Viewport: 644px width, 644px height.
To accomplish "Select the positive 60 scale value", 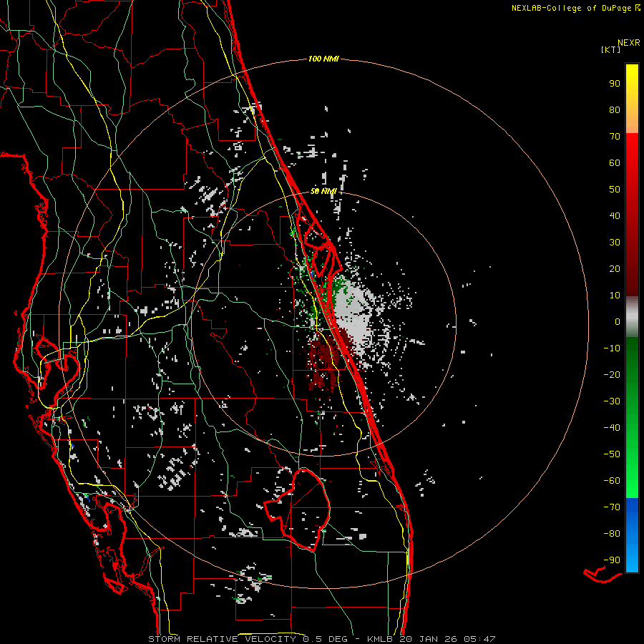I will (x=615, y=163).
